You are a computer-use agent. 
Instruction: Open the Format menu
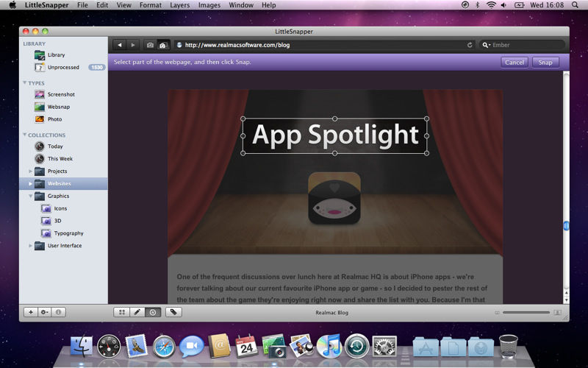pyautogui.click(x=151, y=5)
